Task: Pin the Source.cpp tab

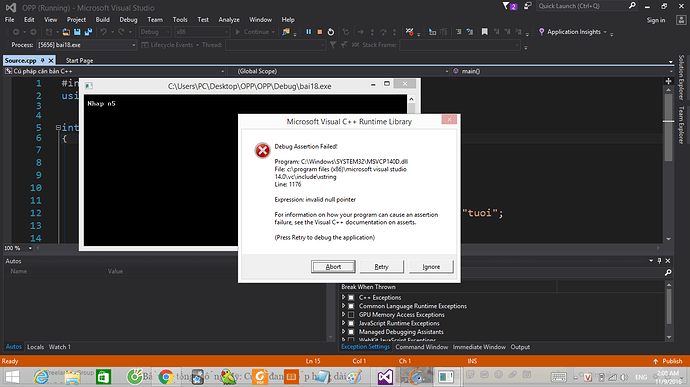Action: (43, 60)
